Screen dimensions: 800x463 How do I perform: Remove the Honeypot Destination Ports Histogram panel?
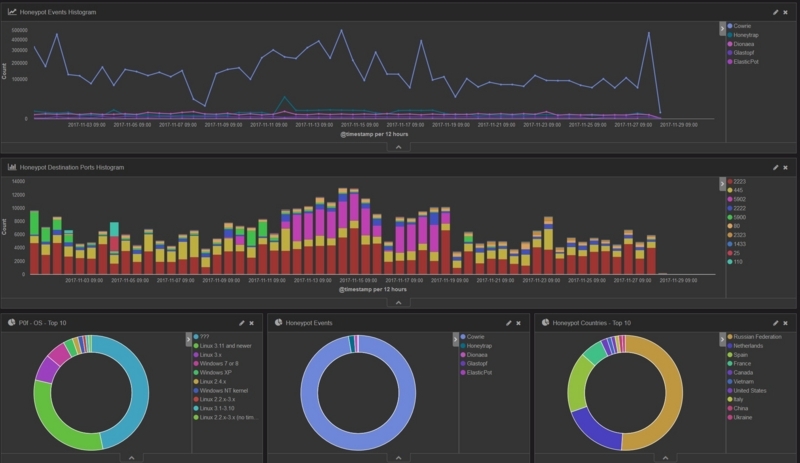tap(786, 167)
